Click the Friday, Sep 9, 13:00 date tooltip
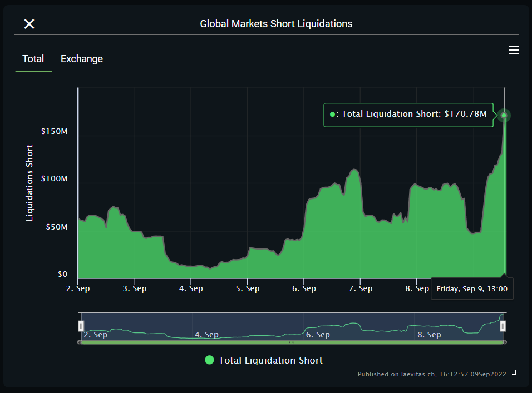Screen dimensions: 532x393 point(472,288)
